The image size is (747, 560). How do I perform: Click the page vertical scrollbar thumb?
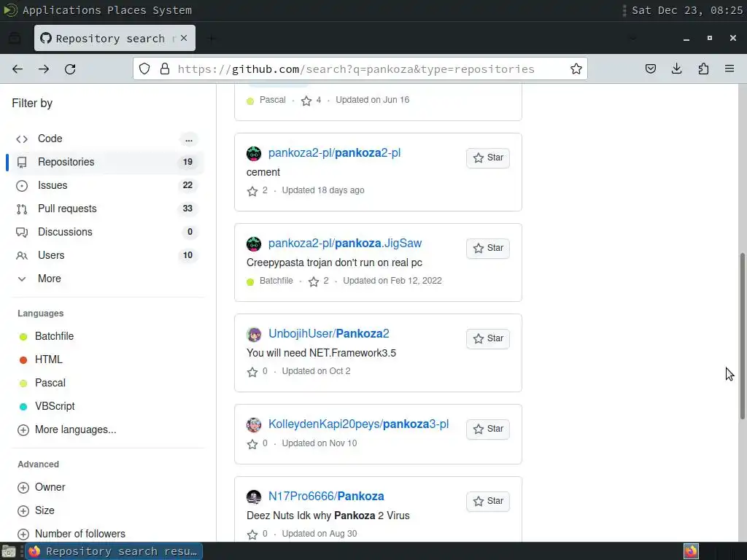click(x=742, y=335)
